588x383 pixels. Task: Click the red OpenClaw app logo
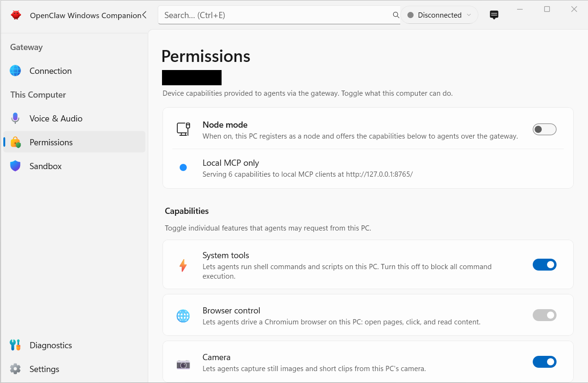pyautogui.click(x=16, y=15)
